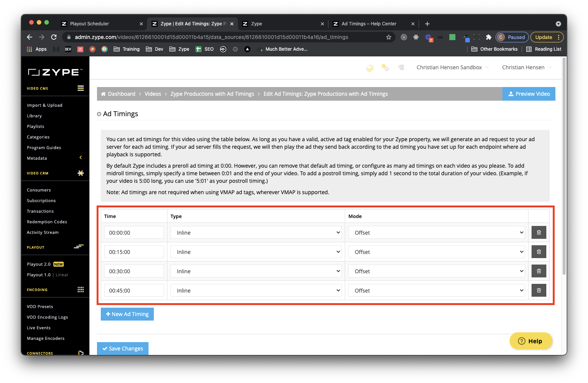Open the Reading List
This screenshot has width=588, height=383.
(x=544, y=49)
